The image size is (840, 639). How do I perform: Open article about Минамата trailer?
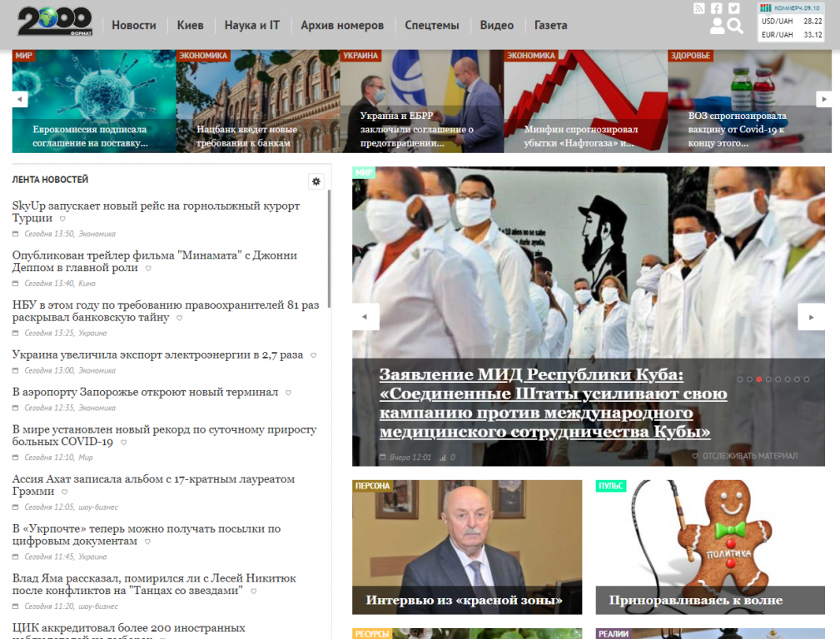point(155,261)
